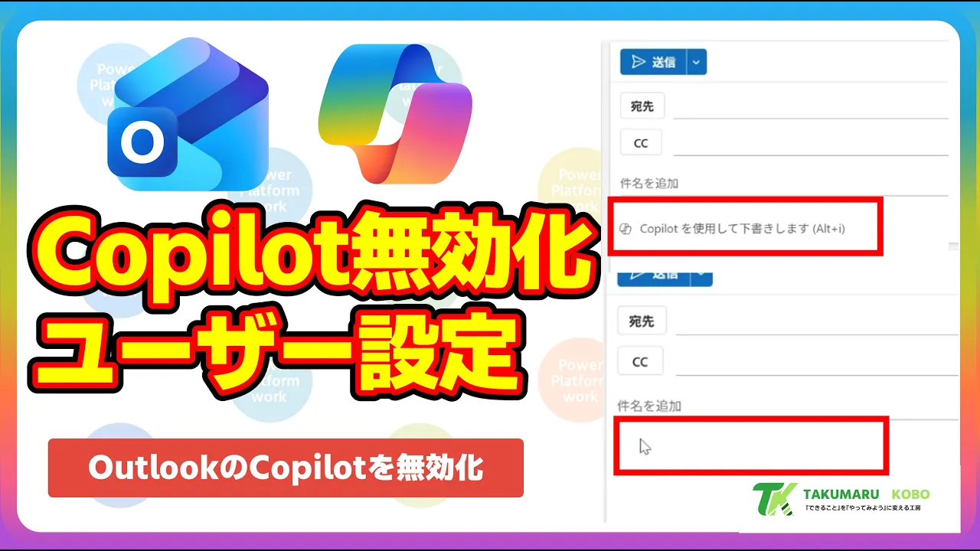Image resolution: width=980 pixels, height=551 pixels.
Task: Click the TK Takumaru Kobo logo
Action: pos(840,500)
